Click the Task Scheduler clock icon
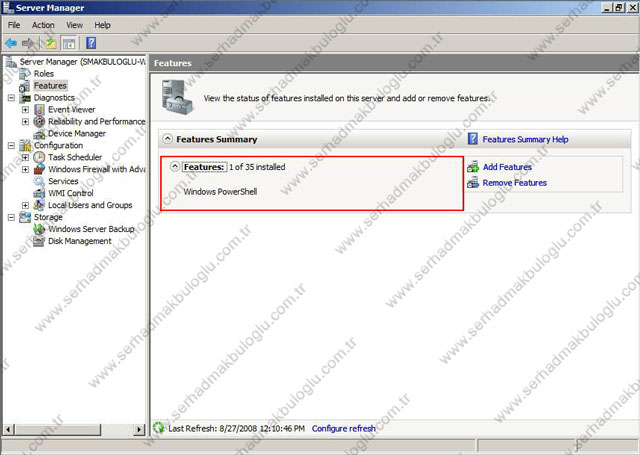The width and height of the screenshot is (640, 455). point(39,157)
